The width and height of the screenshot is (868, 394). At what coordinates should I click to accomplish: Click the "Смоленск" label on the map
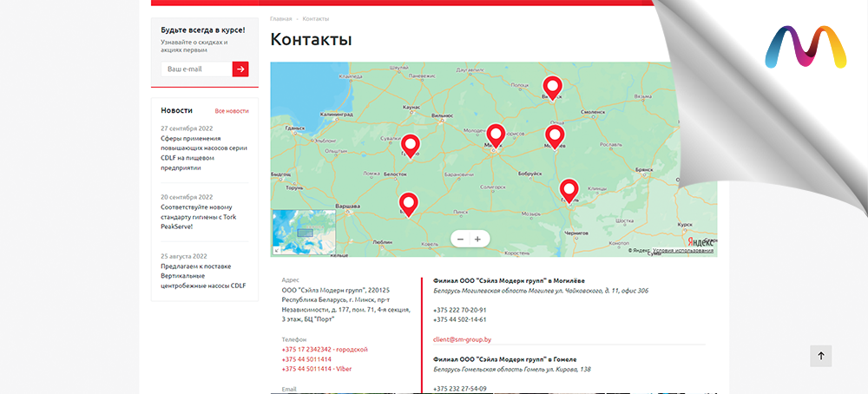592,111
